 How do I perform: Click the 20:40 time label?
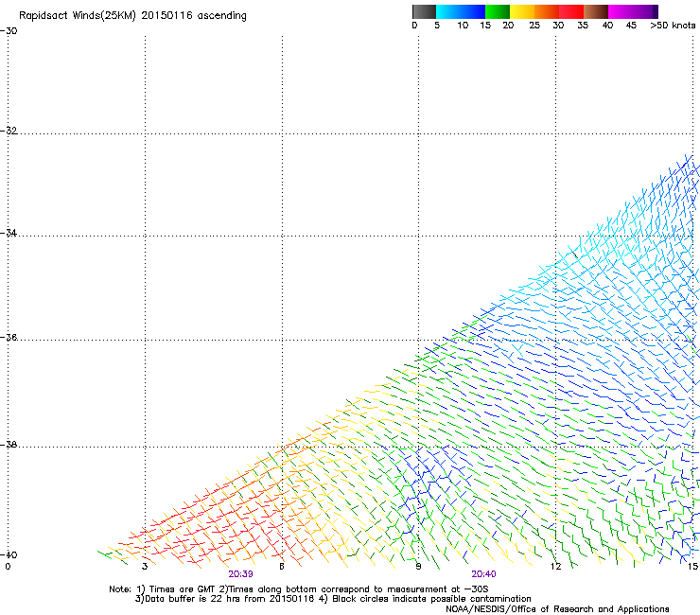tap(483, 574)
